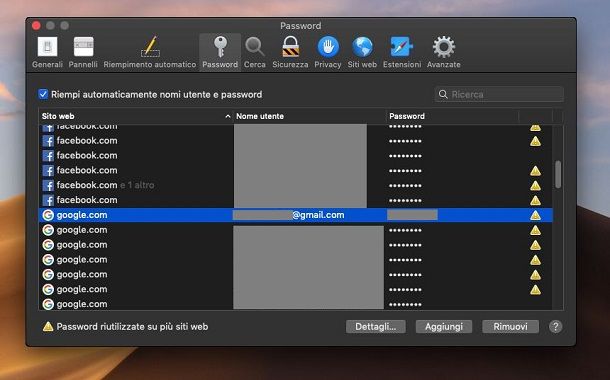Open help with the question mark button

point(556,327)
